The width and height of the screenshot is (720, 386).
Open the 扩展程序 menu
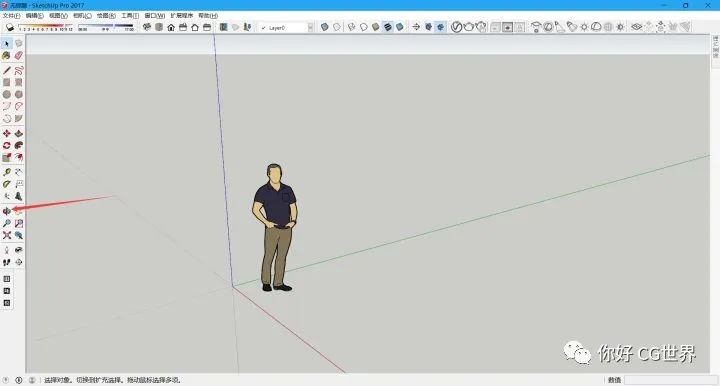181,16
